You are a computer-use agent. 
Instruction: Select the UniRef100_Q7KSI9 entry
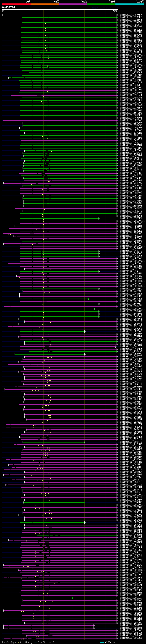pyautogui.click(x=131, y=83)
